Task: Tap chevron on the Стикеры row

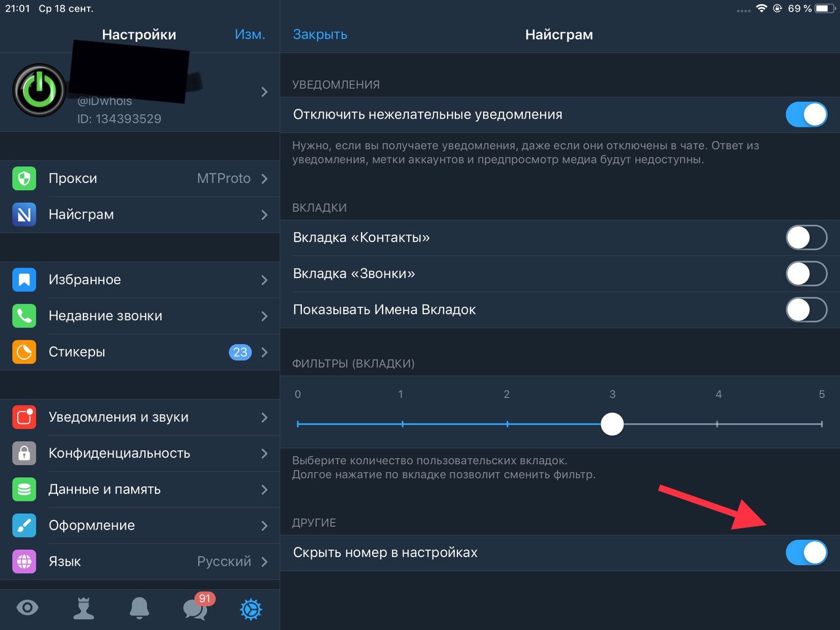Action: click(264, 352)
